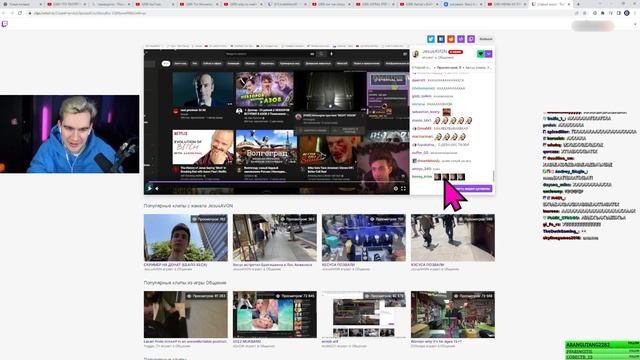The width and height of the screenshot is (640, 360).
Task: Share clip via the orange Reddit icon
Action: pyautogui.click(x=451, y=39)
